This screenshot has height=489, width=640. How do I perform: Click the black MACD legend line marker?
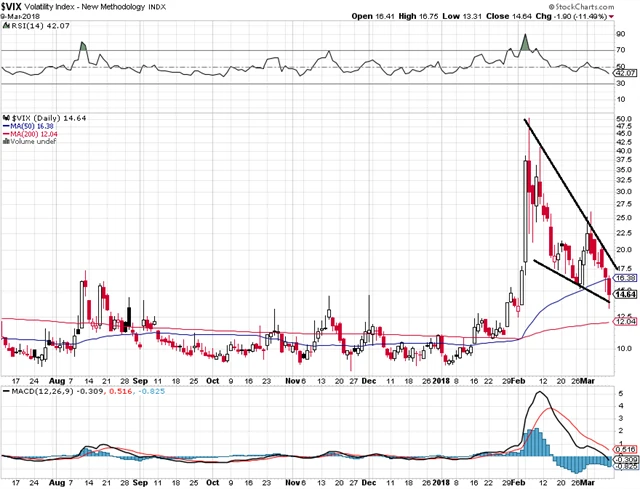(6, 391)
